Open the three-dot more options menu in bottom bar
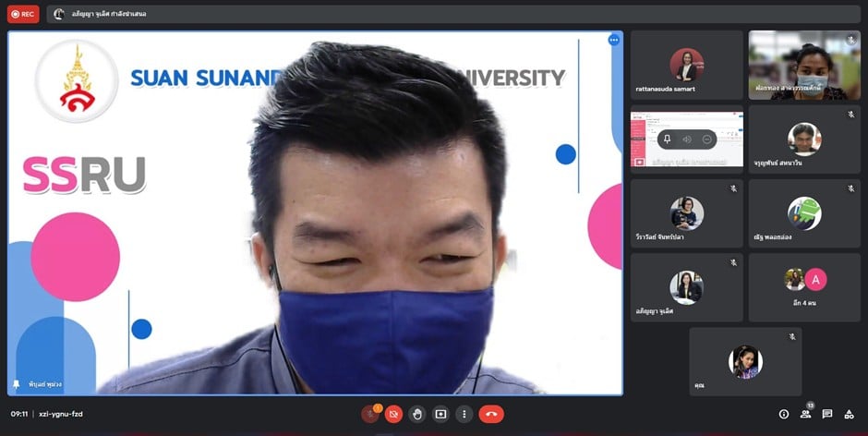The width and height of the screenshot is (868, 436). tap(464, 414)
